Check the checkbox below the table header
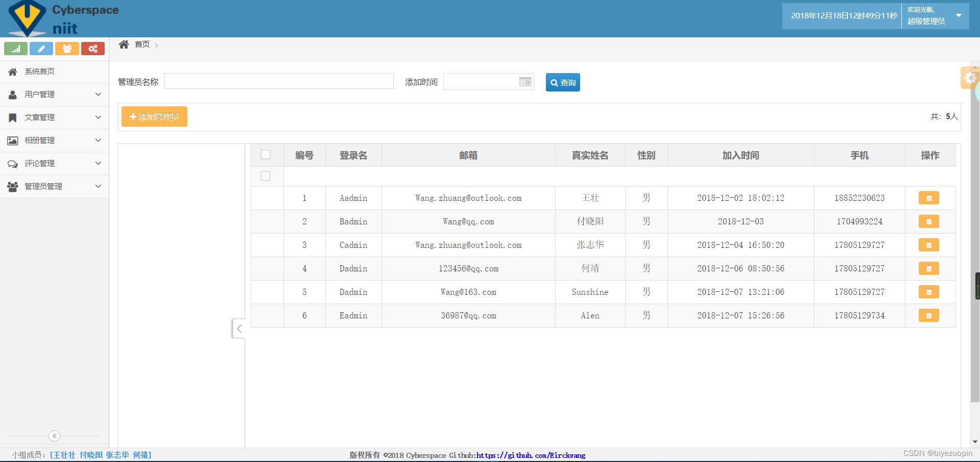This screenshot has height=462, width=980. (x=266, y=176)
